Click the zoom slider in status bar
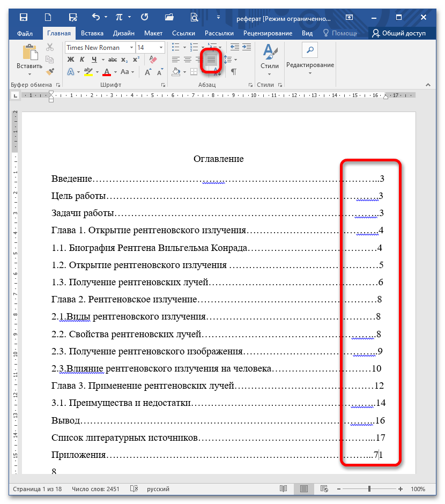 tap(369, 489)
